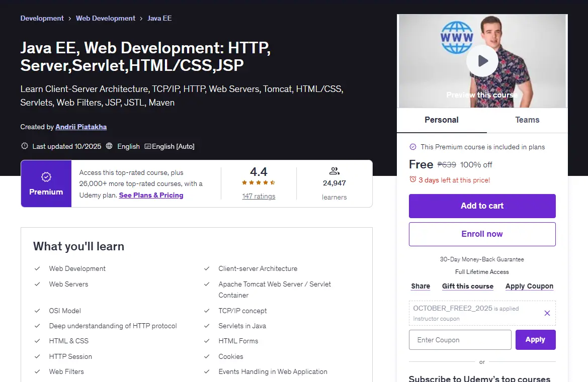Click the chevron after Web Development breadcrumb

pyautogui.click(x=141, y=19)
